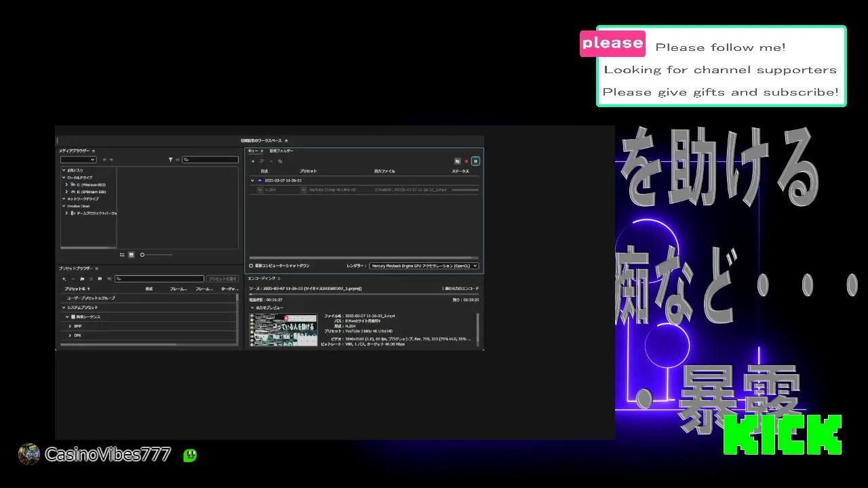Click the preset settings icon
This screenshot has height=488, width=868.
(91, 279)
